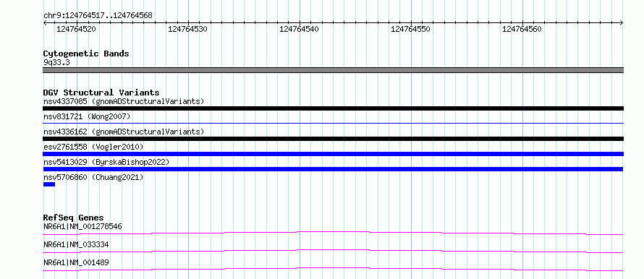Click the NR6A1|NM_001489 transcript label
Viewport: 644px width, 279px height.
pyautogui.click(x=76, y=262)
